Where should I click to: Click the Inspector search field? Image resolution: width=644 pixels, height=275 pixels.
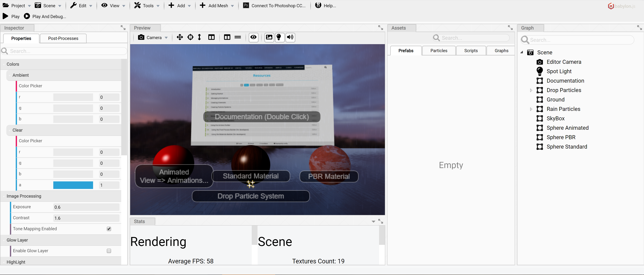(x=64, y=51)
